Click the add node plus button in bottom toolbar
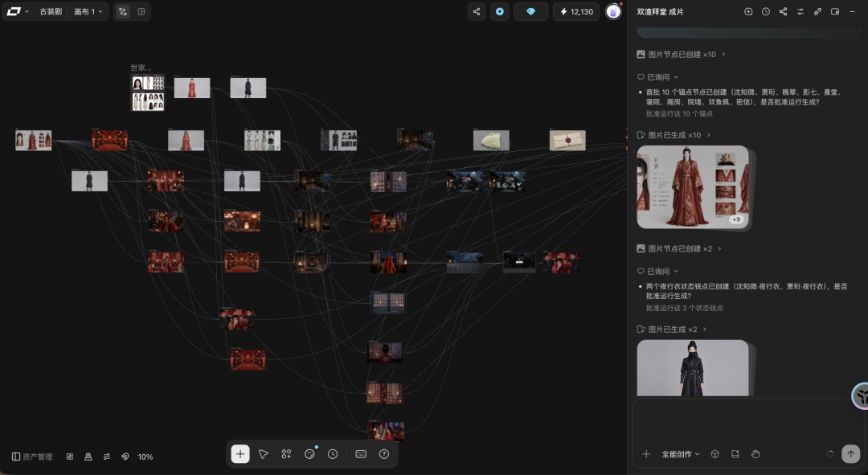 (x=240, y=454)
